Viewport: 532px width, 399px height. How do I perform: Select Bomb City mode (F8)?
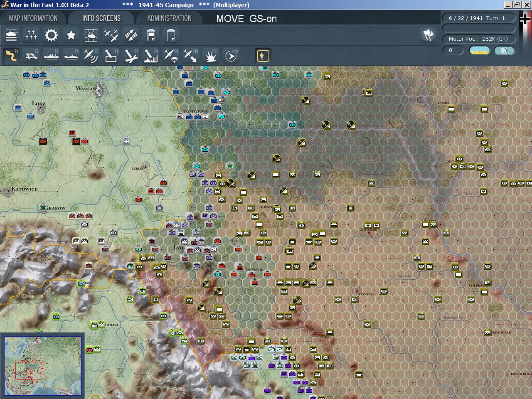(151, 56)
